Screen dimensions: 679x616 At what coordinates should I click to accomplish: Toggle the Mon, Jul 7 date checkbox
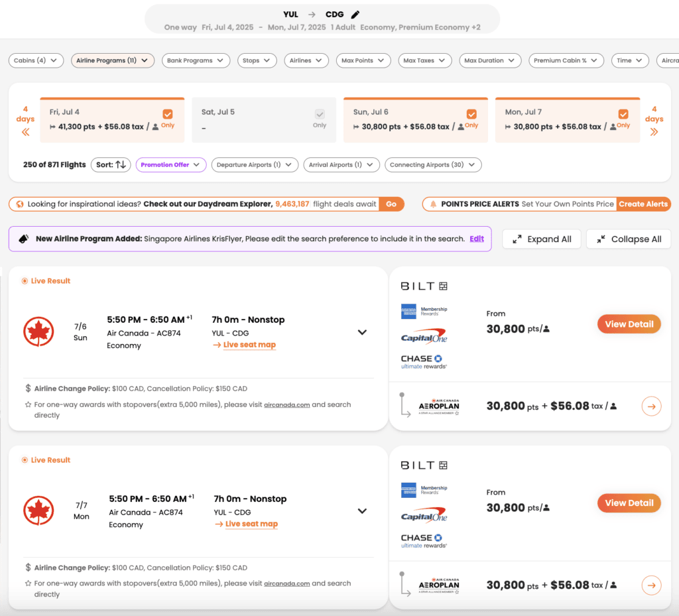click(x=623, y=114)
